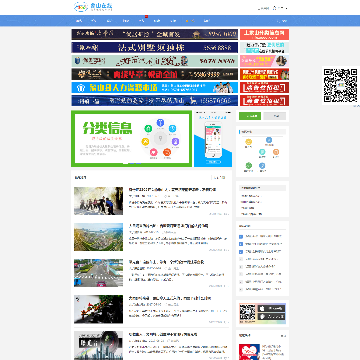Open the navigation item with red badge
The width and height of the screenshot is (360, 360).
[x=142, y=21]
